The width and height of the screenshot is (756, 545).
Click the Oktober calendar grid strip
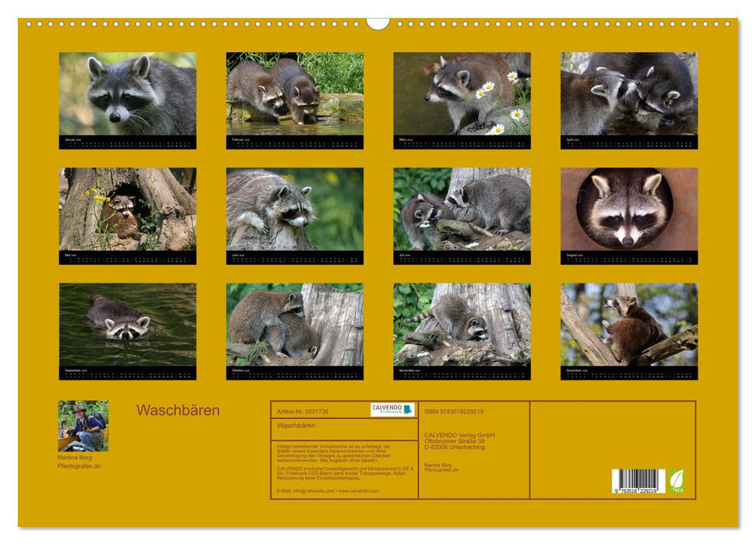tap(292, 374)
